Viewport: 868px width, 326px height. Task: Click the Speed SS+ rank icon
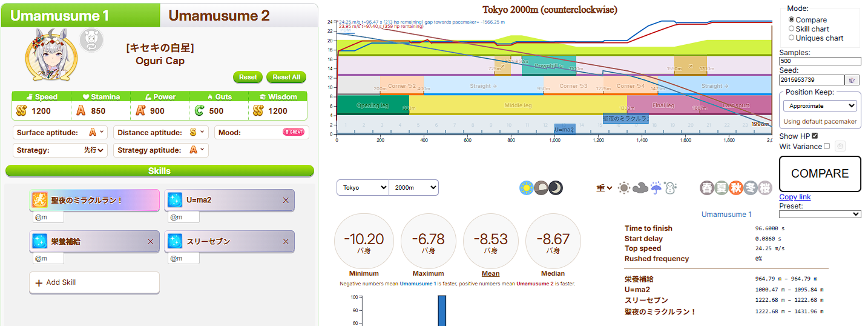point(22,111)
